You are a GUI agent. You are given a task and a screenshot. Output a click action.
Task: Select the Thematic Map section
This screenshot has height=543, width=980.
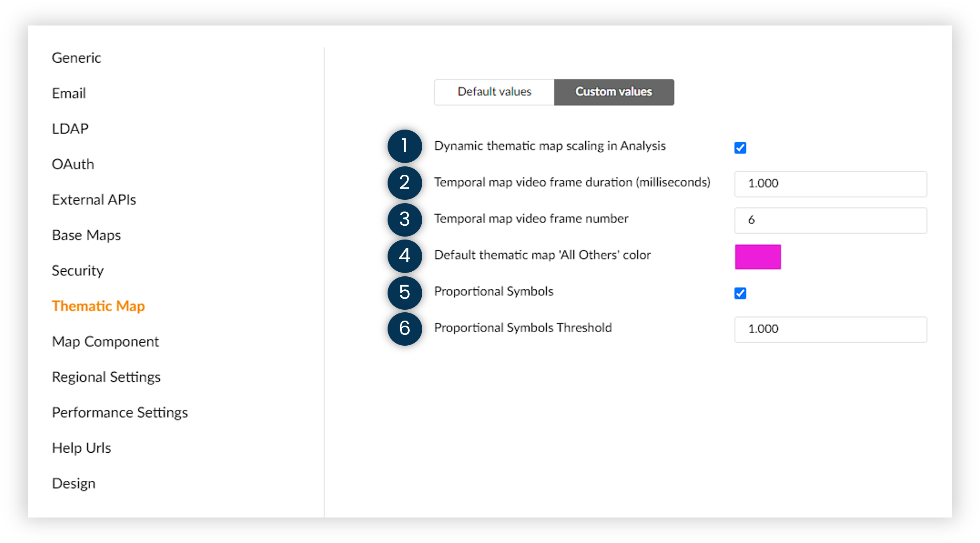click(98, 306)
